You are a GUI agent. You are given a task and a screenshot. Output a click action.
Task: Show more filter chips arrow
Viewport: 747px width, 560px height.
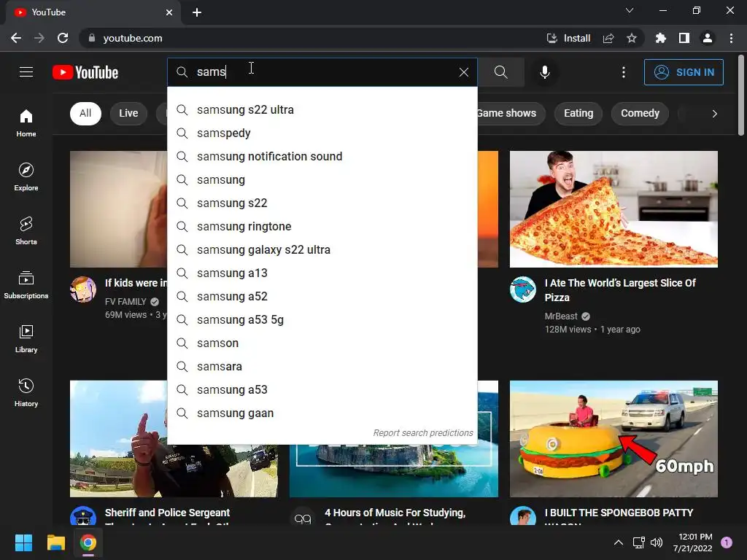point(714,113)
